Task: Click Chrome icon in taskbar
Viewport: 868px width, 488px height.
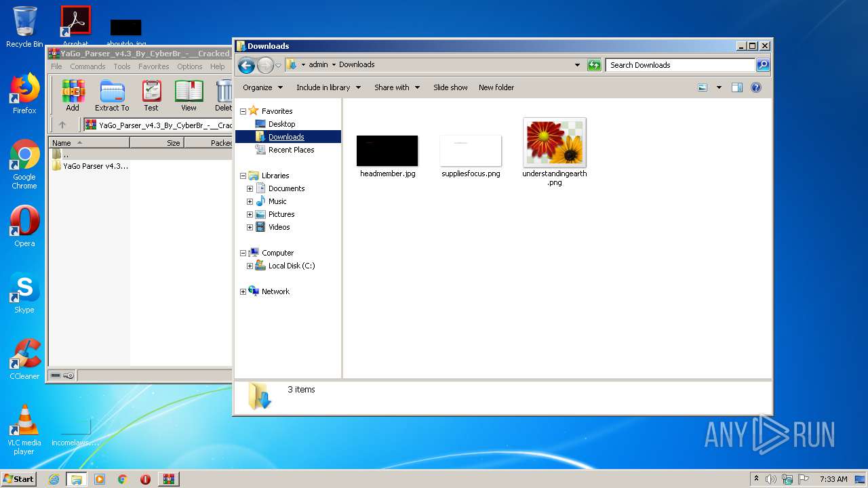Action: [x=123, y=479]
